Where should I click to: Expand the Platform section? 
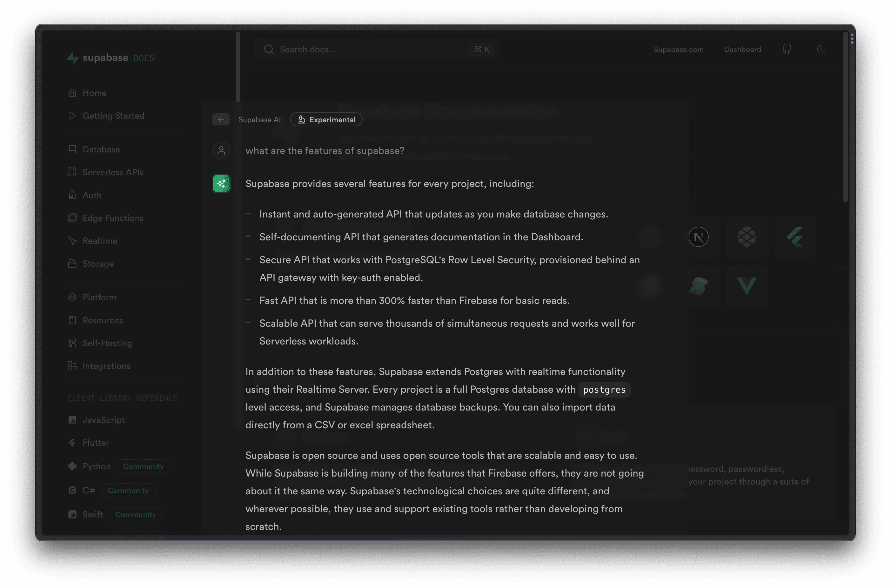pos(99,297)
